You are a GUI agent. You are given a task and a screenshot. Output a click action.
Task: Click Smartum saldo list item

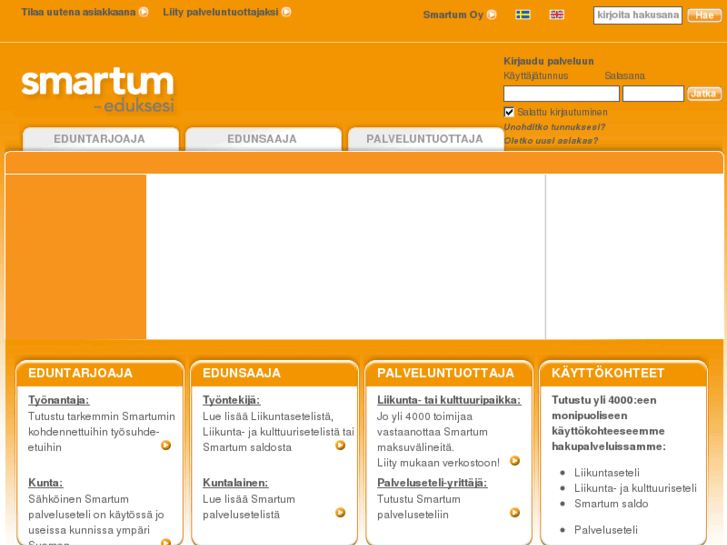click(611, 504)
